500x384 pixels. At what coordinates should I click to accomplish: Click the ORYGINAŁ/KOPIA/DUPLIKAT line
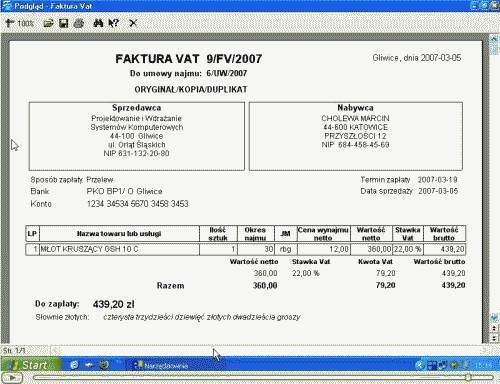pos(191,89)
